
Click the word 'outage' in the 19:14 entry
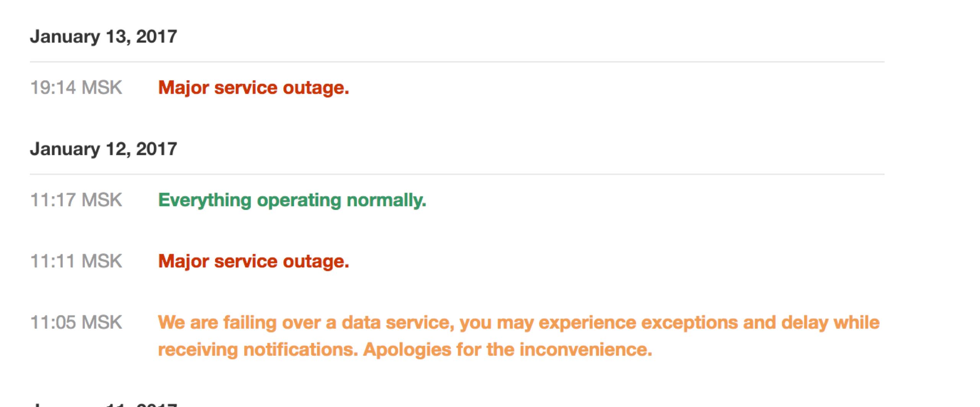pyautogui.click(x=315, y=88)
